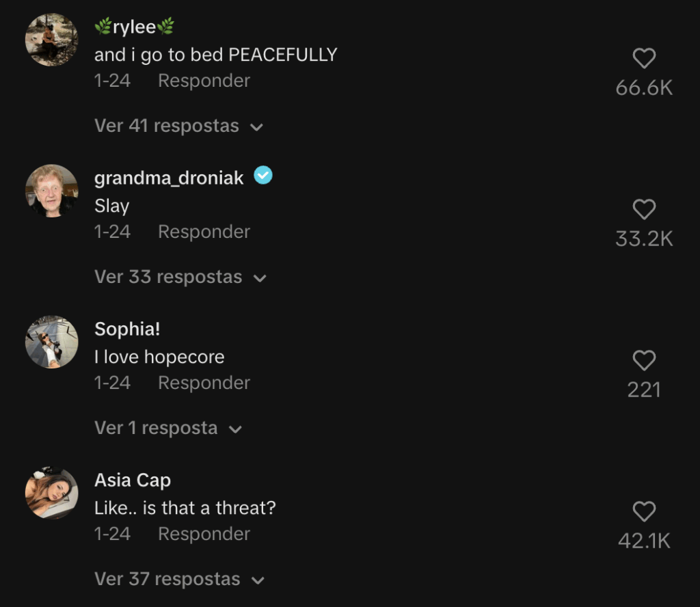This screenshot has width=700, height=607.
Task: Expand Ver 1 resposta
Action: 168,429
